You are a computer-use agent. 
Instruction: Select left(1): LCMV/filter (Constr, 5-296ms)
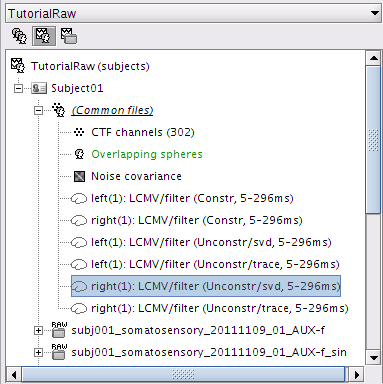point(192,198)
